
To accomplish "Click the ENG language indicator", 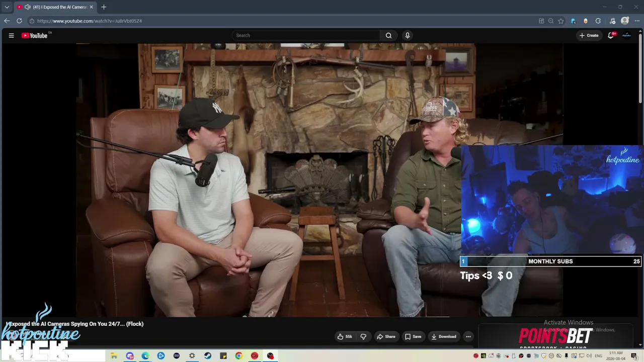I will coord(599,356).
